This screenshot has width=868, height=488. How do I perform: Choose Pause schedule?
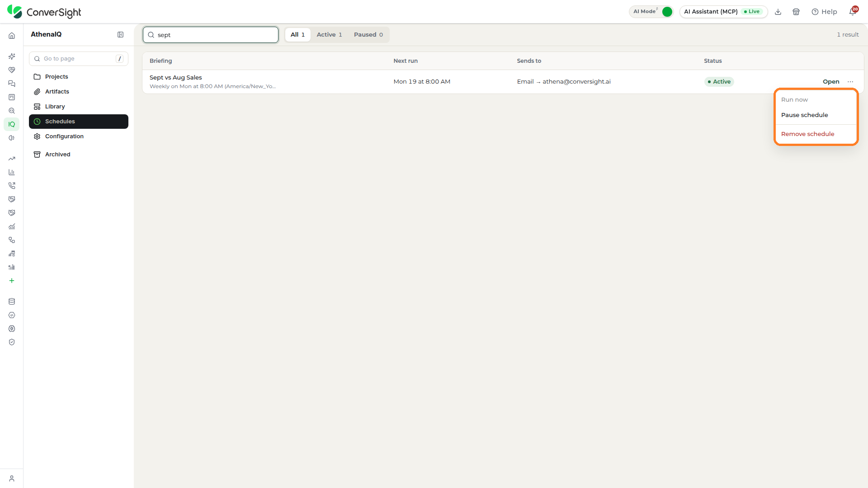(x=804, y=115)
